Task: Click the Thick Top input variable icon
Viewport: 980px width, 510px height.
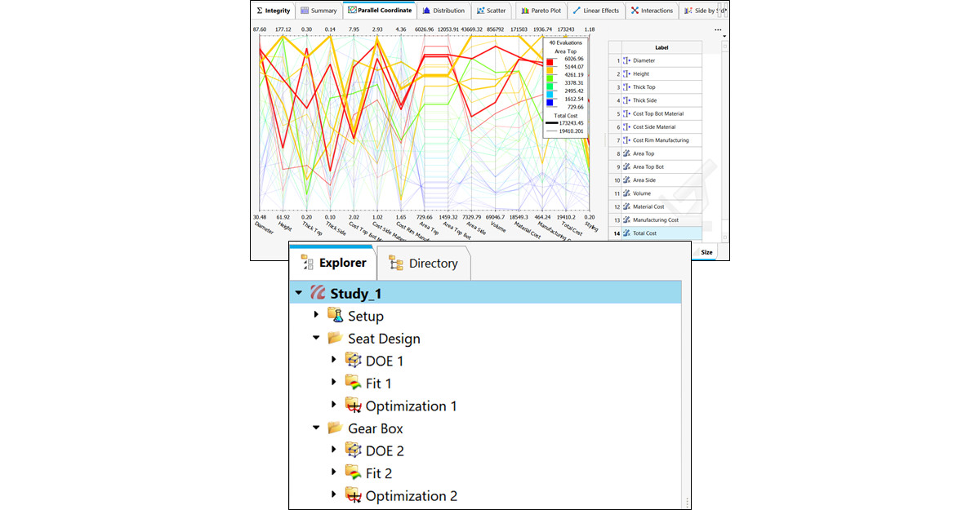Action: (626, 87)
